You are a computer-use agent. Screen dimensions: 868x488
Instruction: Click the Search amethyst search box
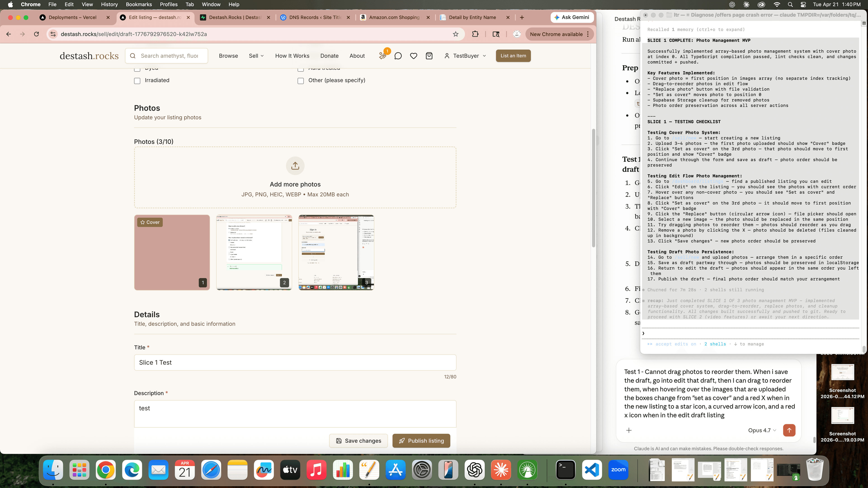click(166, 56)
